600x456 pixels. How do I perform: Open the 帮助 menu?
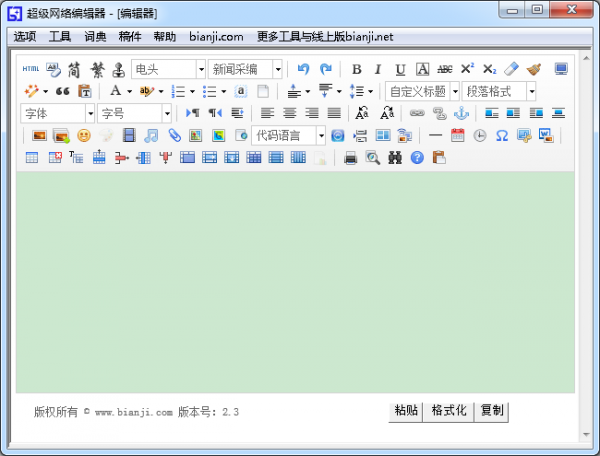tap(165, 37)
